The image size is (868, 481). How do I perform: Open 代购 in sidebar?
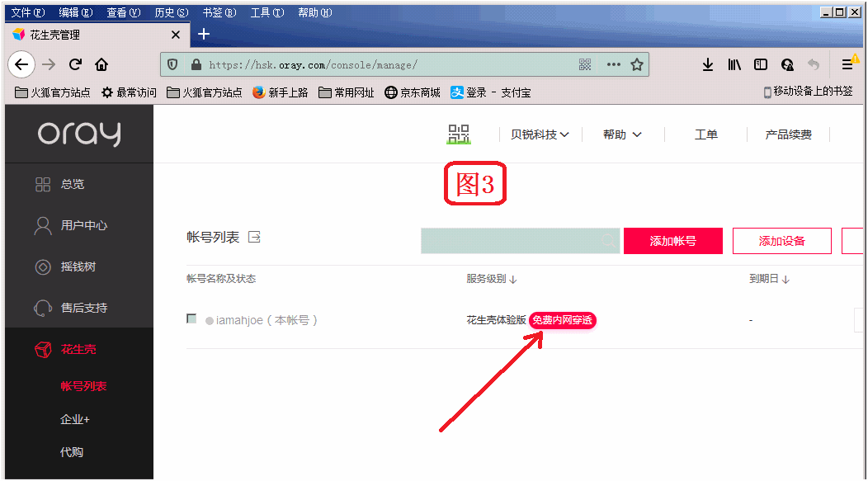72,452
